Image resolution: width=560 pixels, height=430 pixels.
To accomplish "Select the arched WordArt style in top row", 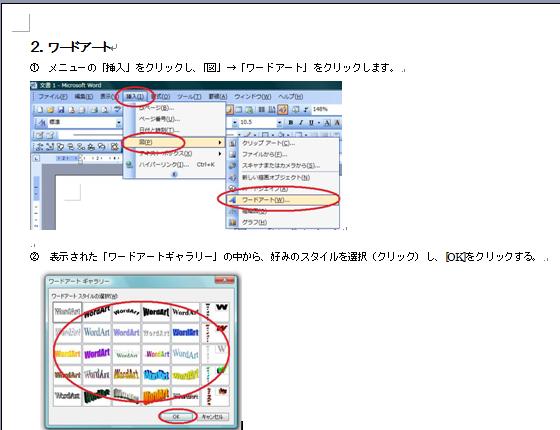I will click(x=126, y=312).
